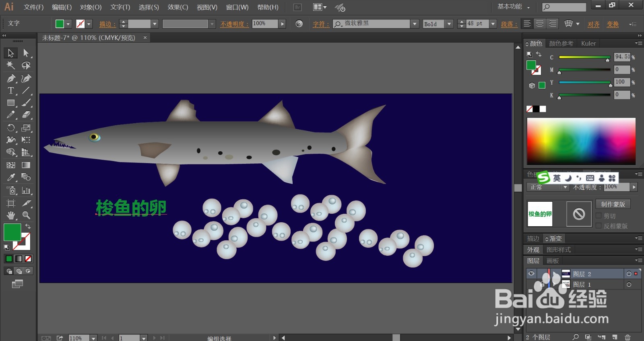644x341 pixels.
Task: Select the Line Segment tool
Action: [26, 90]
